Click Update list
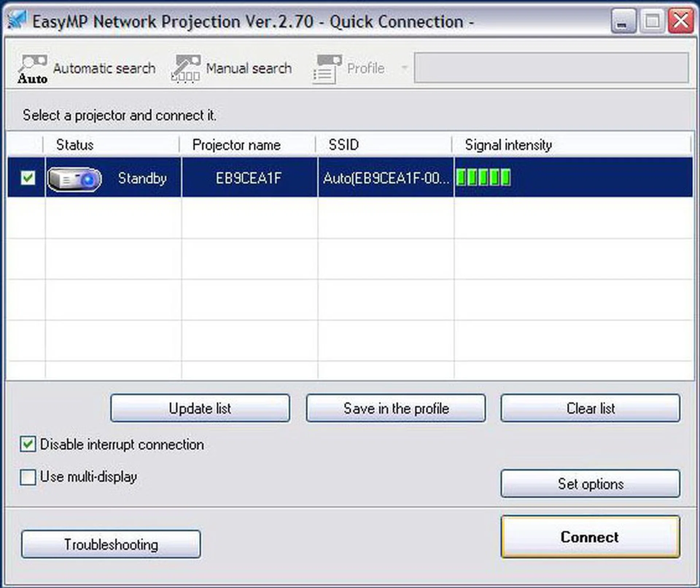 200,408
